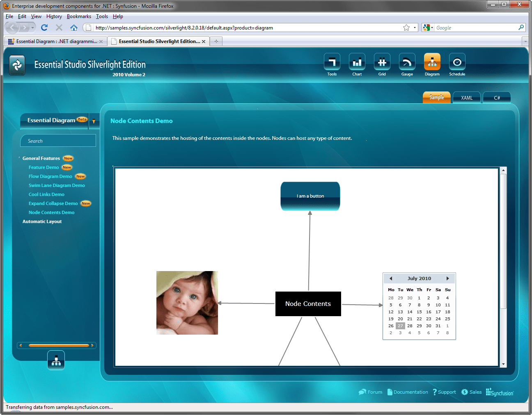
Task: Visit the Documentation link in the footer
Action: click(410, 392)
